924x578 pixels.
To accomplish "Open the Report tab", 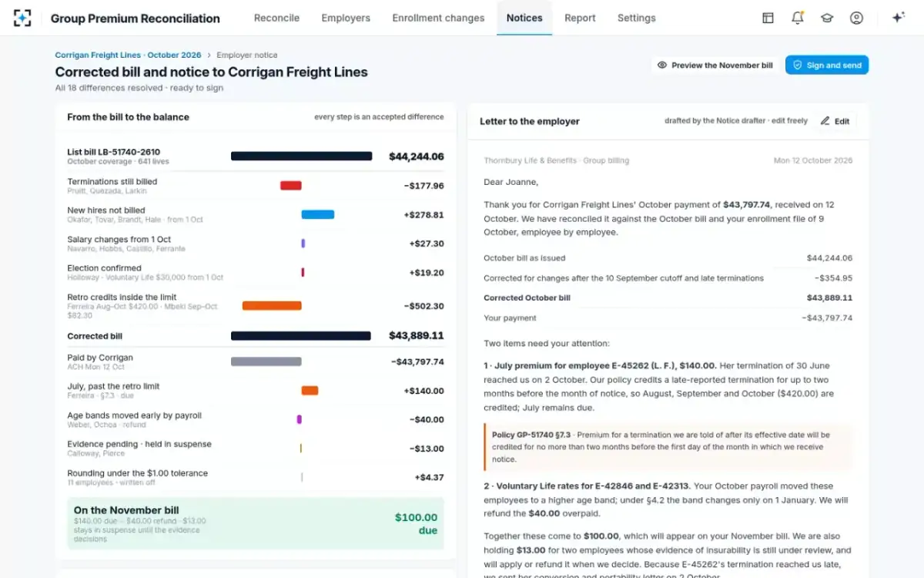I will click(580, 18).
